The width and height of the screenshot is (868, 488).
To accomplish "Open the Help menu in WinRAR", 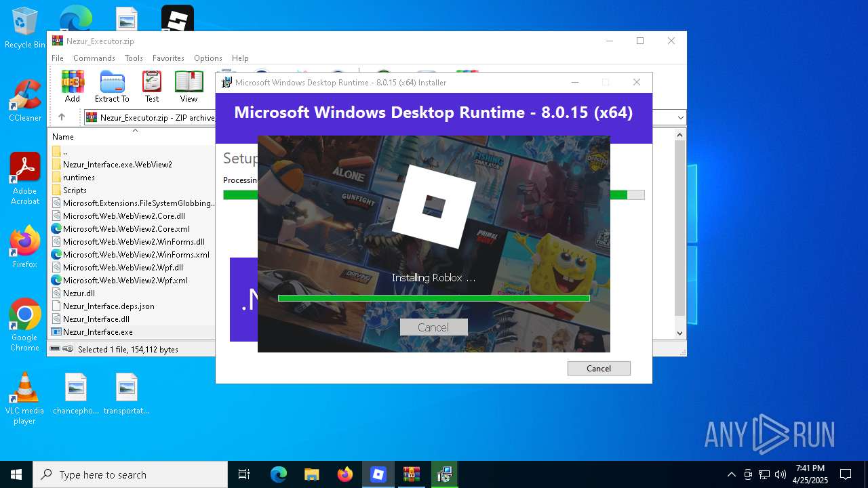I will [240, 58].
